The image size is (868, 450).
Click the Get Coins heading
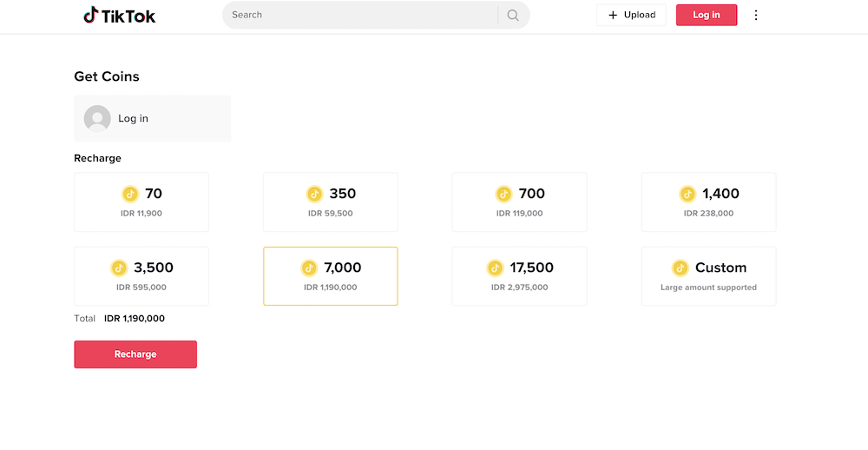pyautogui.click(x=107, y=76)
